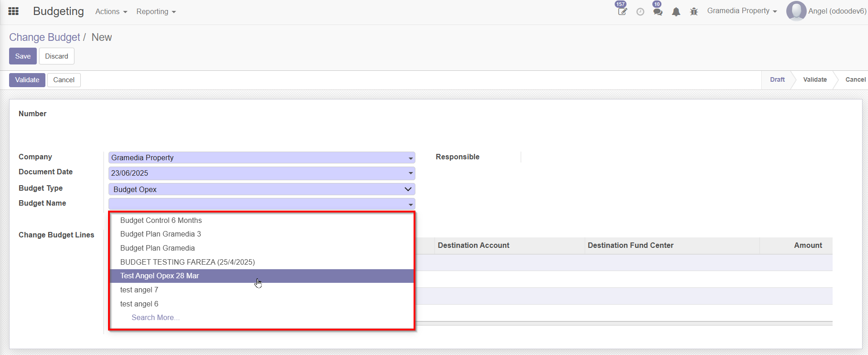This screenshot has height=355, width=868.
Task: Open the Actions menu
Action: click(x=111, y=12)
